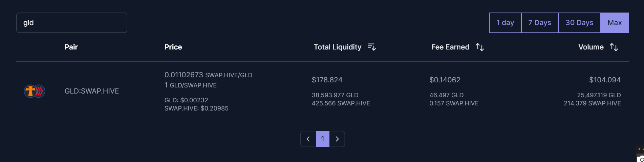Go to the previous page with left chevron

click(x=308, y=139)
